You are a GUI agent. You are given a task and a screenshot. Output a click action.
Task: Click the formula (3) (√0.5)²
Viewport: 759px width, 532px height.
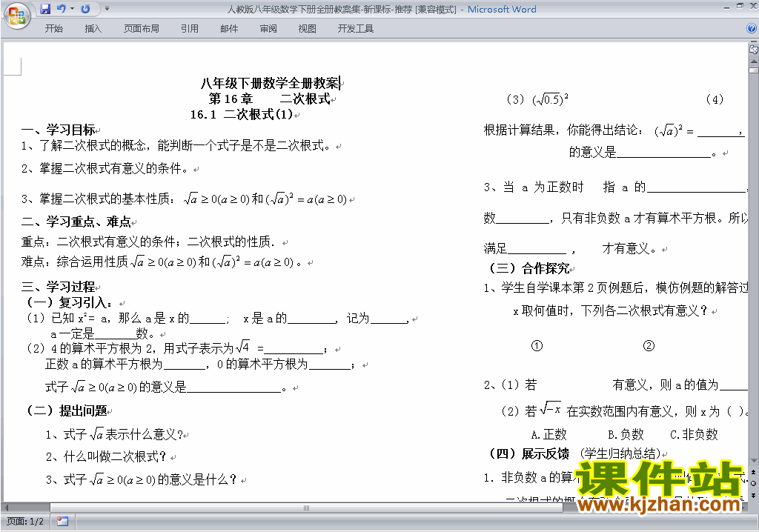537,99
